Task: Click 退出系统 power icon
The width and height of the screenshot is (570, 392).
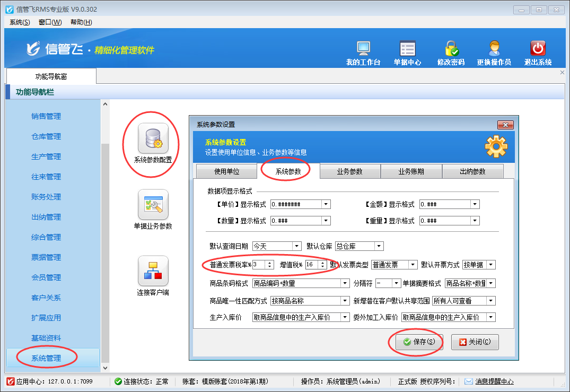Action: pos(538,49)
